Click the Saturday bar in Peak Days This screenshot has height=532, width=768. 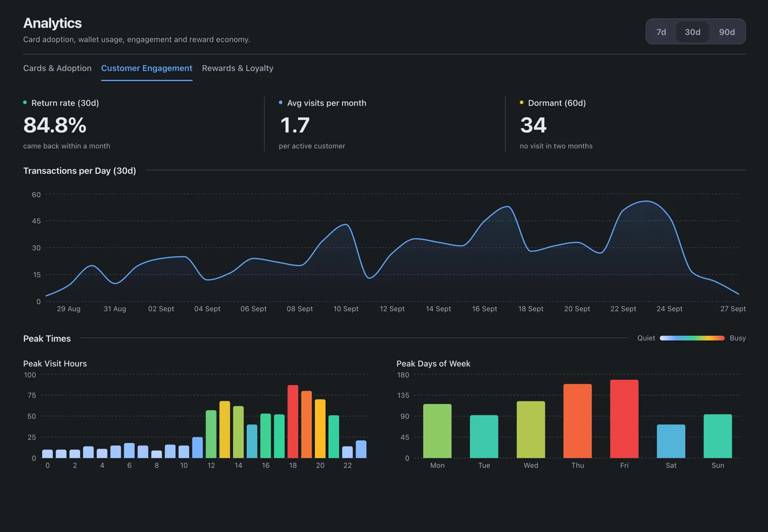click(671, 441)
